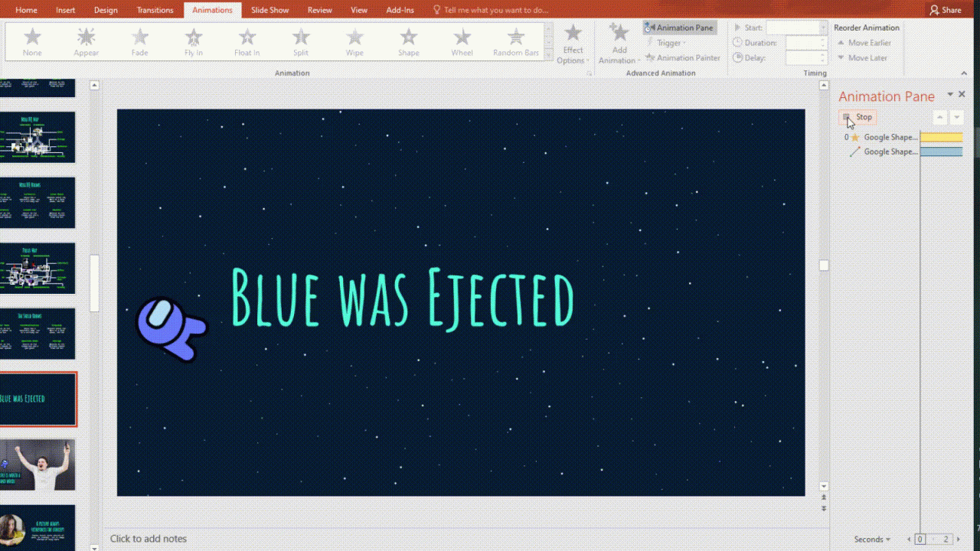980x551 pixels.
Task: Open the Home ribbon tab
Action: coord(26,10)
